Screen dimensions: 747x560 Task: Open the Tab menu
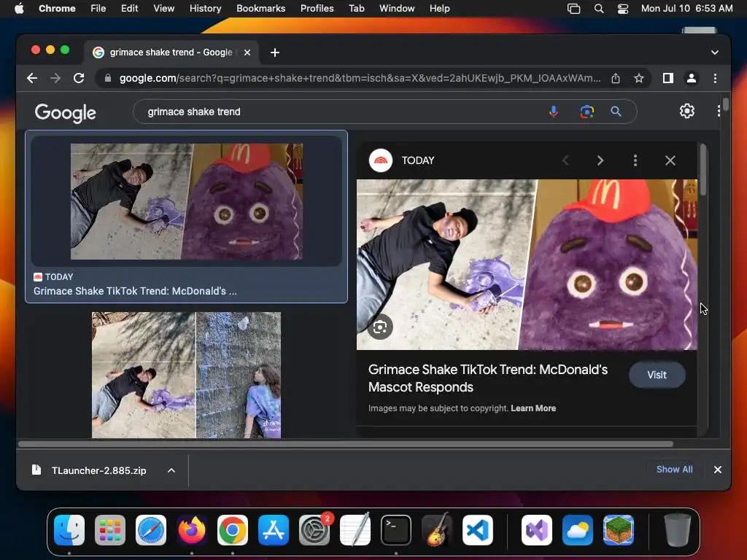tap(356, 9)
